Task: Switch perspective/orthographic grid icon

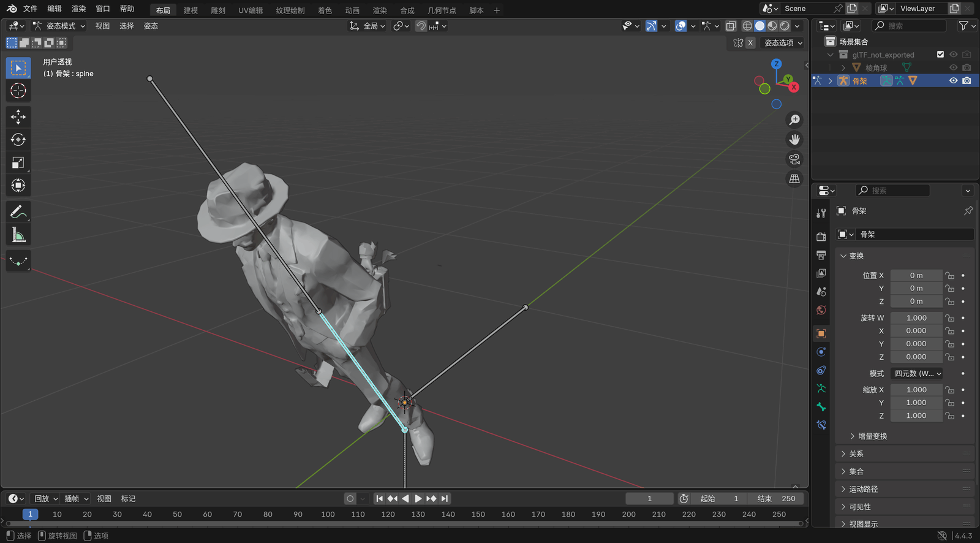Action: (794, 178)
